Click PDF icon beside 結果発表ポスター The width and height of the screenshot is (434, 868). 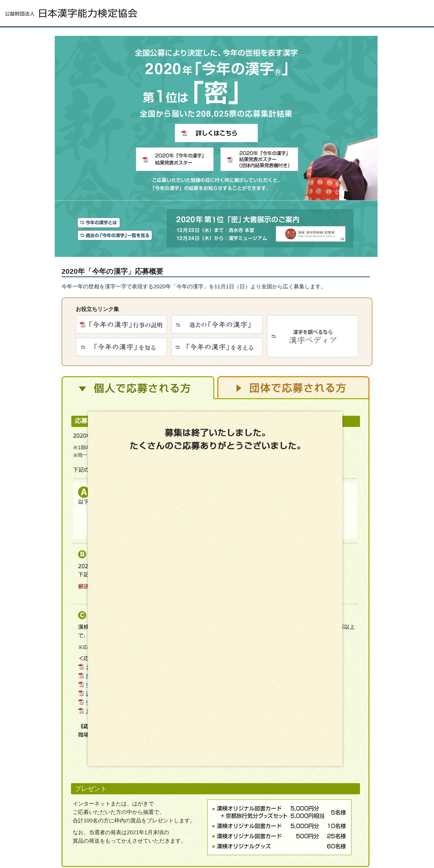tap(145, 160)
